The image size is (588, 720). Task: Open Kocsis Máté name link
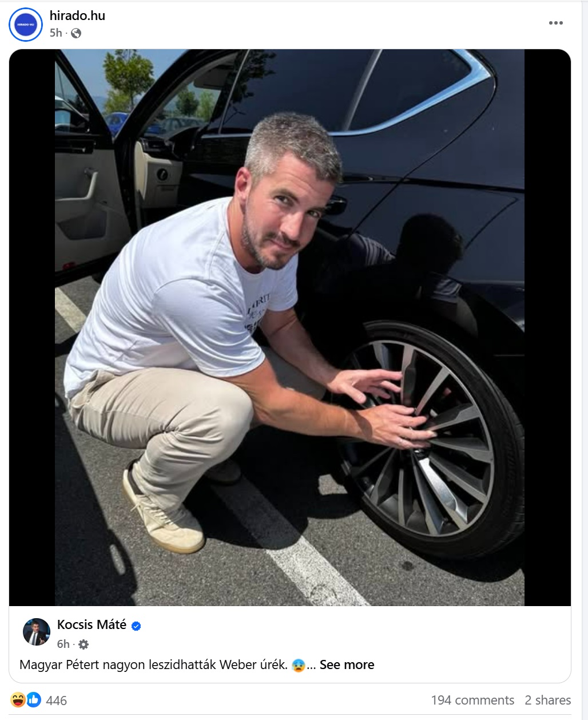tap(92, 624)
